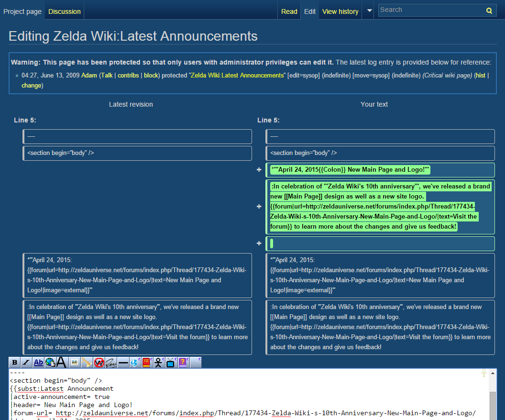Click the 'Editing Zelda Wiki:Latest Announcements' heading

(133, 36)
